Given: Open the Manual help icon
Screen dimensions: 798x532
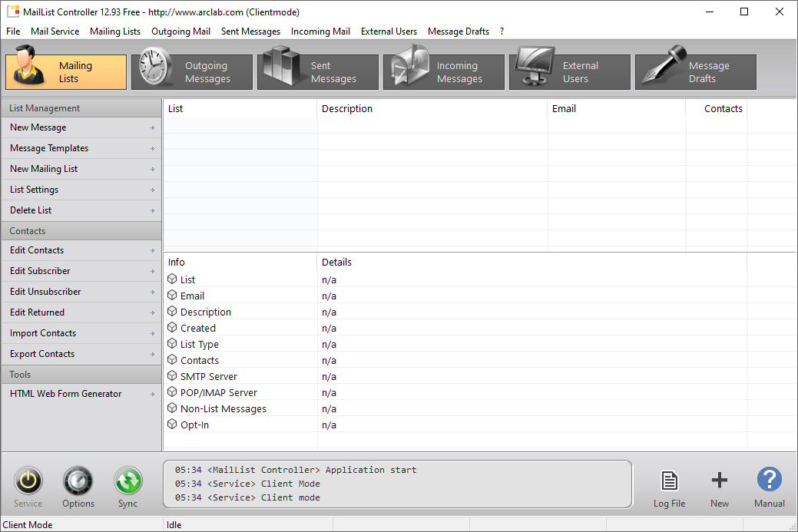Looking at the screenshot, I should (769, 480).
